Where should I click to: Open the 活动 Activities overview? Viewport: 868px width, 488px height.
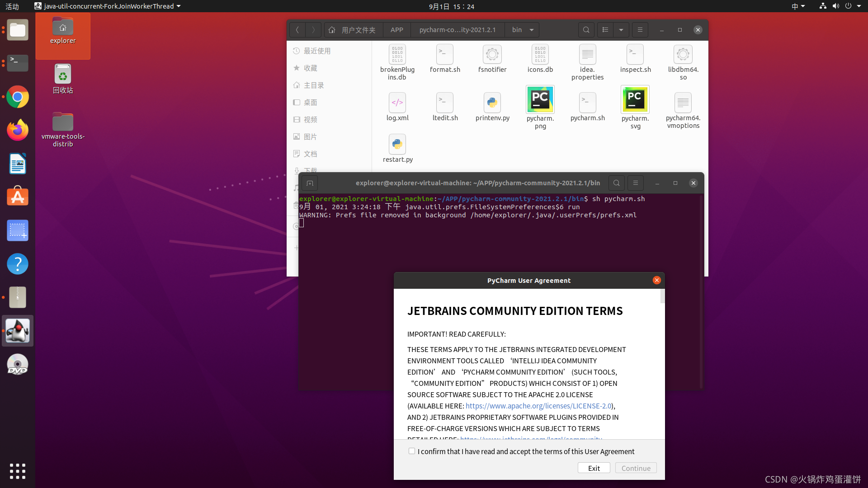click(x=12, y=6)
